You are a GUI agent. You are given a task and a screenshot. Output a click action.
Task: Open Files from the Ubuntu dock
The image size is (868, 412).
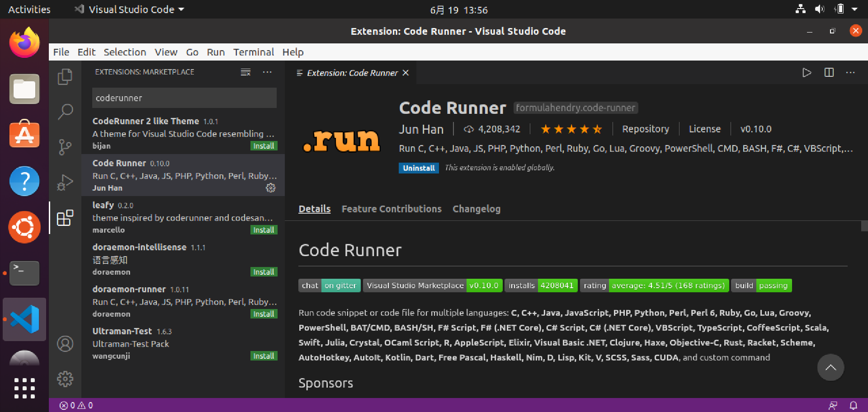tap(24, 89)
